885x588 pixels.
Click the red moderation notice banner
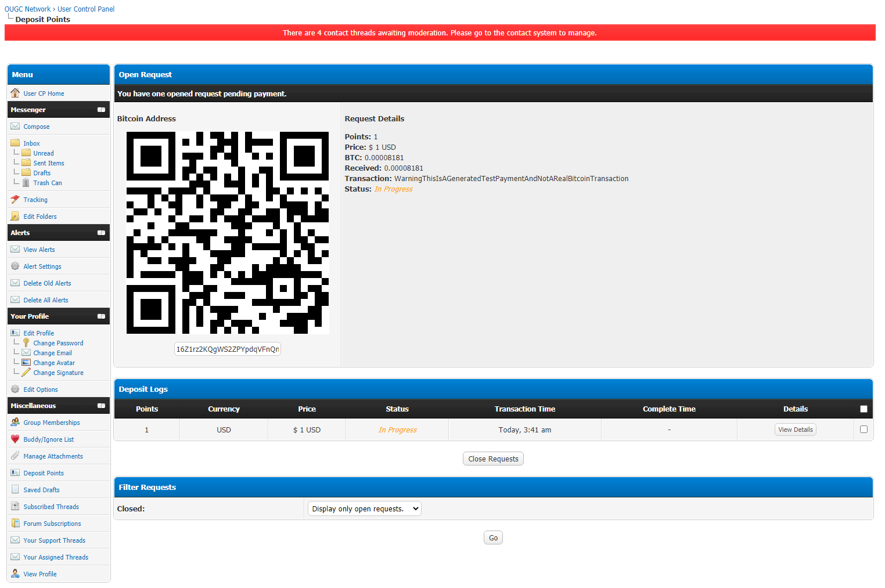440,33
